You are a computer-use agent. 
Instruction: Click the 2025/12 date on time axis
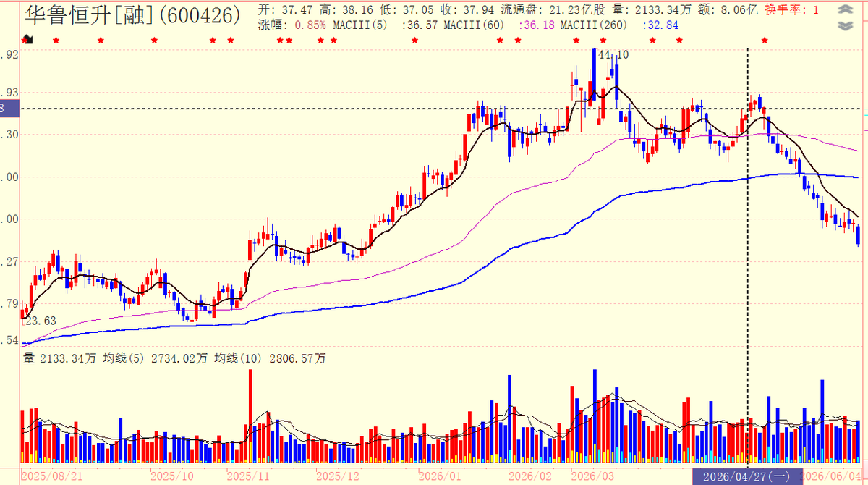[338, 476]
